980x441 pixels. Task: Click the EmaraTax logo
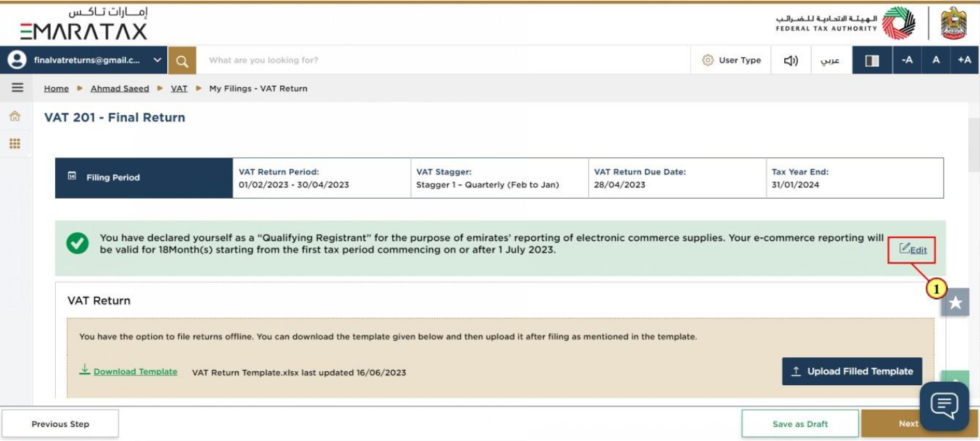click(84, 24)
